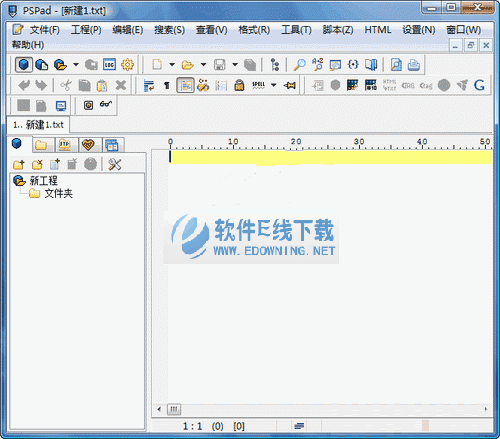Toggle word wrap icon
The width and height of the screenshot is (500, 439).
point(149,86)
